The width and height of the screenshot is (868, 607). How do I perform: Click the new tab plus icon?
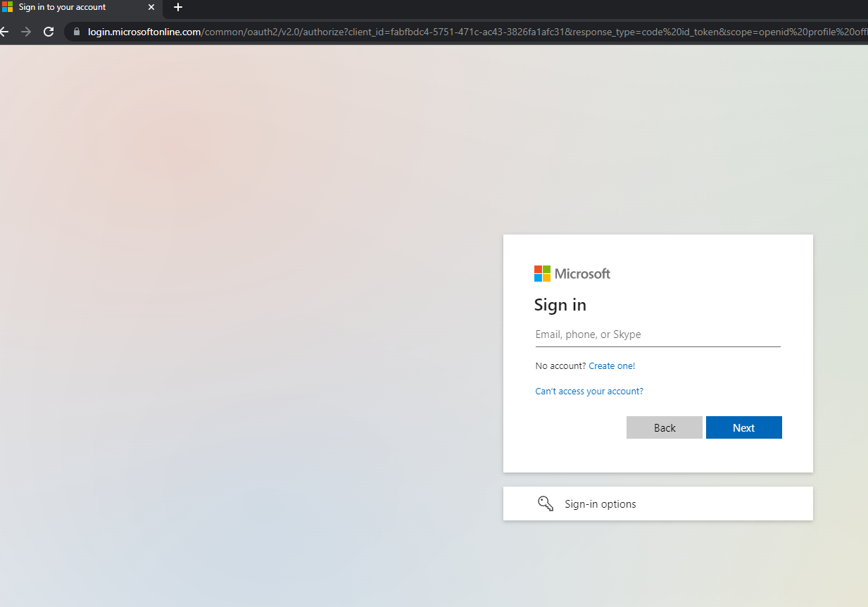(177, 8)
